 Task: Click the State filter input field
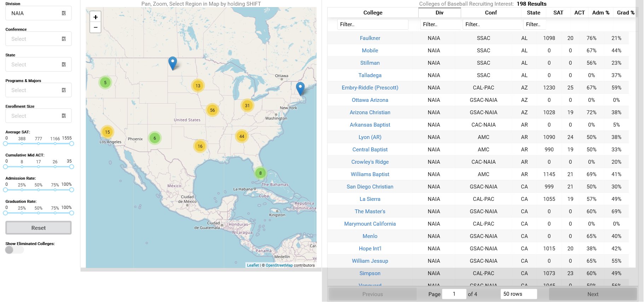coord(535,24)
